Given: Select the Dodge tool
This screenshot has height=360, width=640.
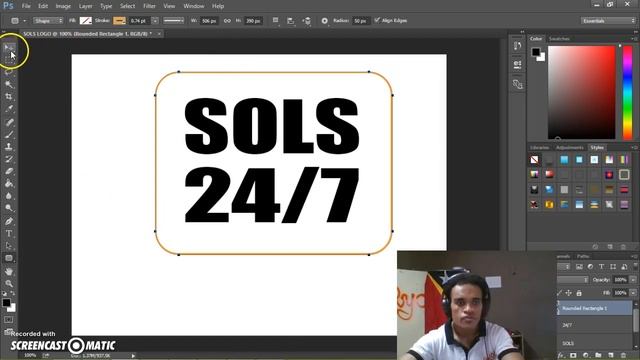Looking at the screenshot, I should coord(9,208).
